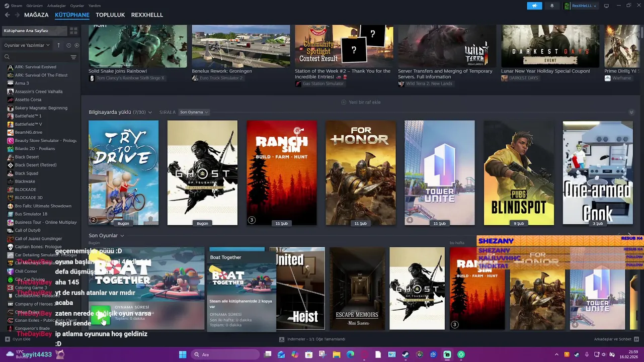Go to the MAĞAZA tab
The height and width of the screenshot is (362, 644).
click(36, 15)
